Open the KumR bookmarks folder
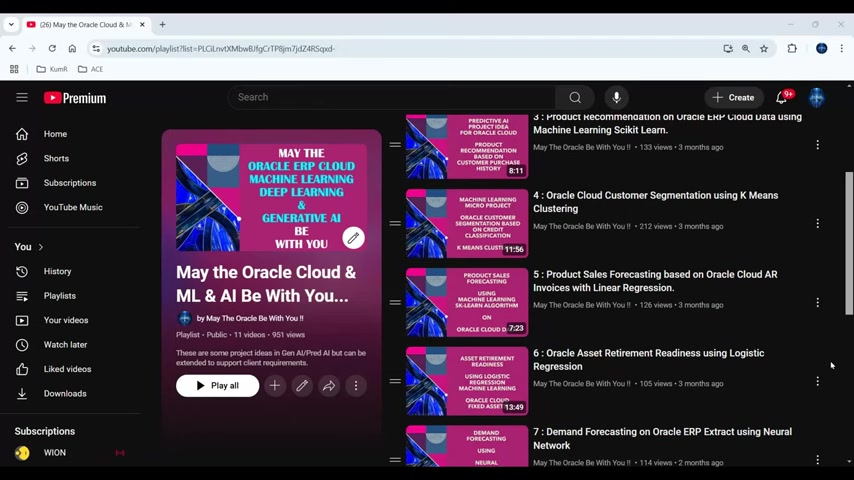This screenshot has height=480, width=854. [52, 69]
